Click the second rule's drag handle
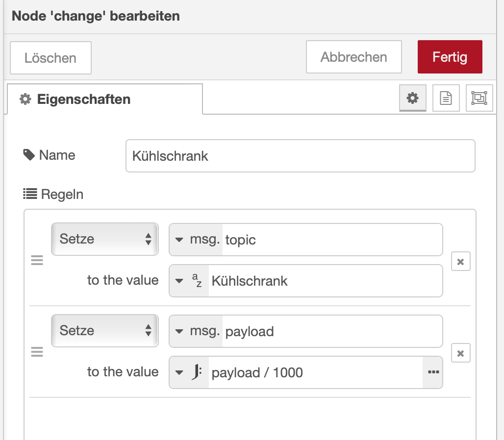 click(x=37, y=352)
